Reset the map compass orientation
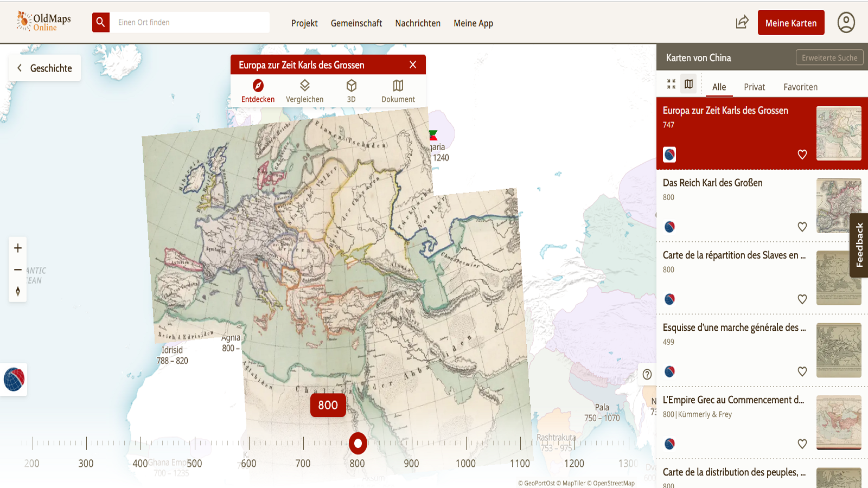 (18, 291)
